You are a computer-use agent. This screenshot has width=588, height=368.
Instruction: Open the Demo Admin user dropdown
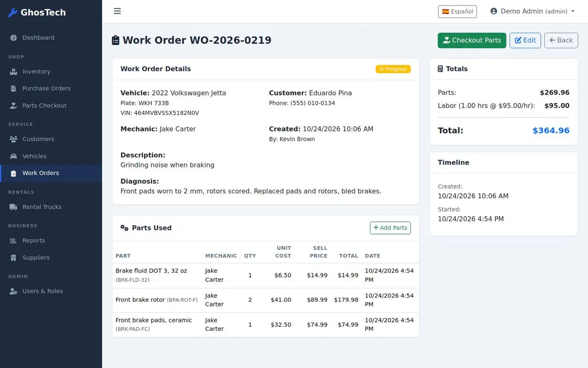coord(532,11)
